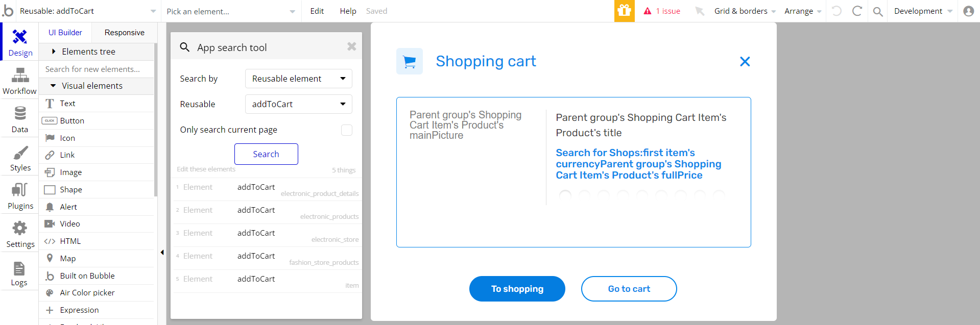The height and width of the screenshot is (325, 980).
Task: Click the gift box icon
Action: tap(624, 11)
